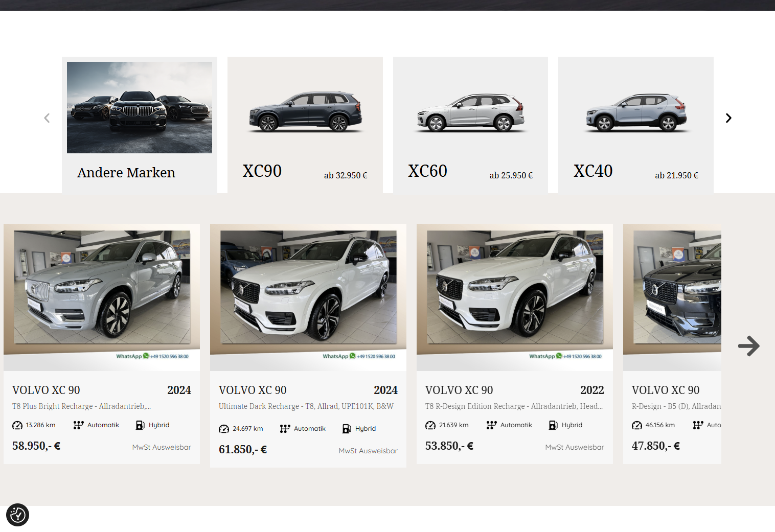Screen dimensions: 775x532
Task: Click the T8 R-Design Edition Recharge link
Action: point(514,406)
